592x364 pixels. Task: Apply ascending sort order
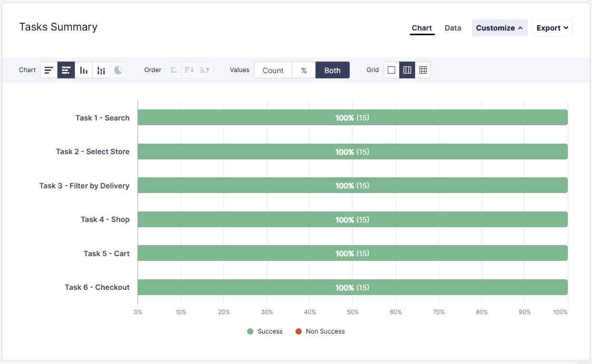[204, 70]
